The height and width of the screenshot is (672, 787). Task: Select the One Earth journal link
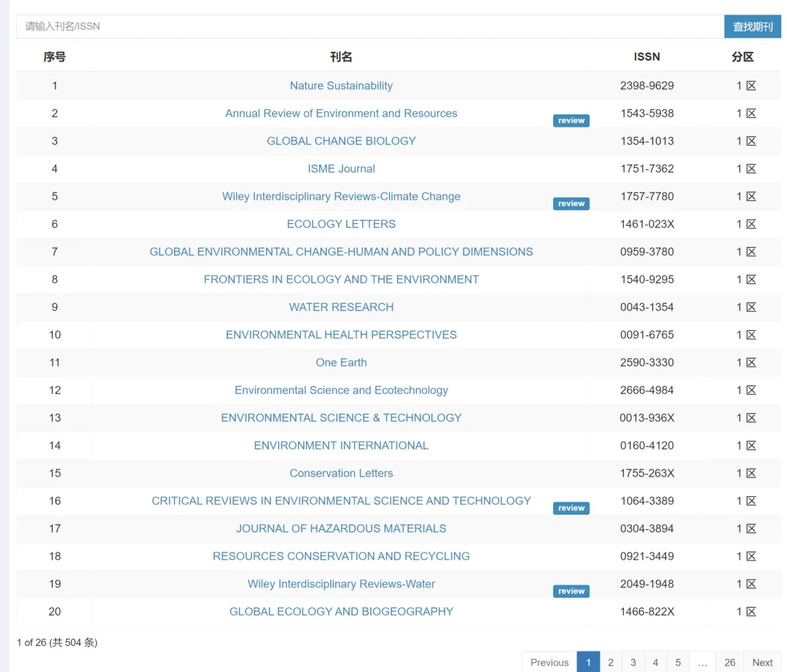click(341, 363)
